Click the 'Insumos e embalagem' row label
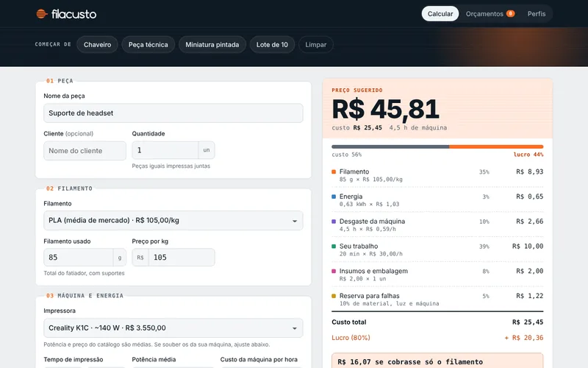Image resolution: width=588 pixels, height=368 pixels. click(373, 271)
